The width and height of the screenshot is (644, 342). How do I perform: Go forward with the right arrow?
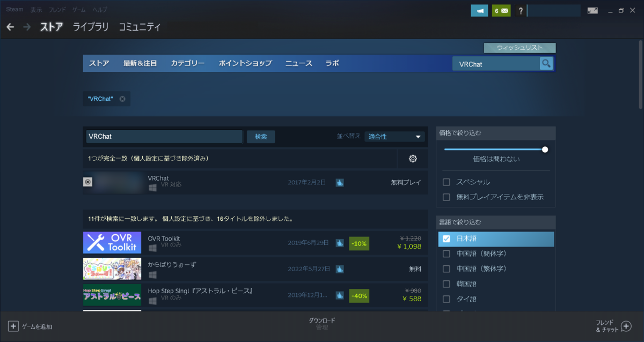tap(27, 27)
